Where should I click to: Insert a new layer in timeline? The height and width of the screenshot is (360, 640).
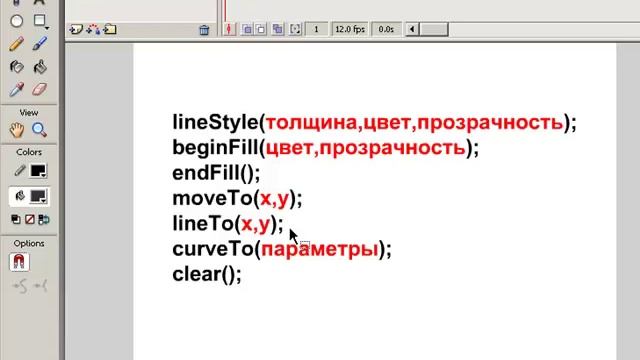(76, 29)
